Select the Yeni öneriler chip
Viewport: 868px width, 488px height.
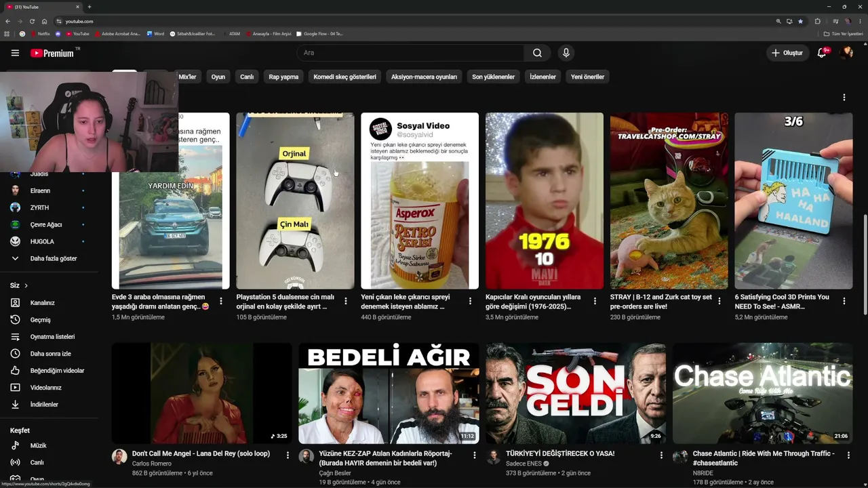point(587,77)
